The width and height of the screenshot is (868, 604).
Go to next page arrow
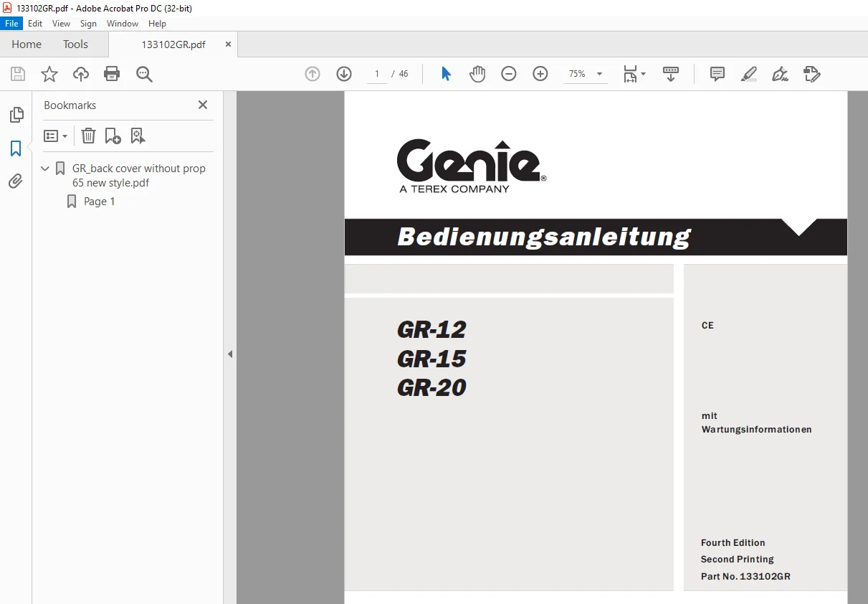[x=344, y=74]
